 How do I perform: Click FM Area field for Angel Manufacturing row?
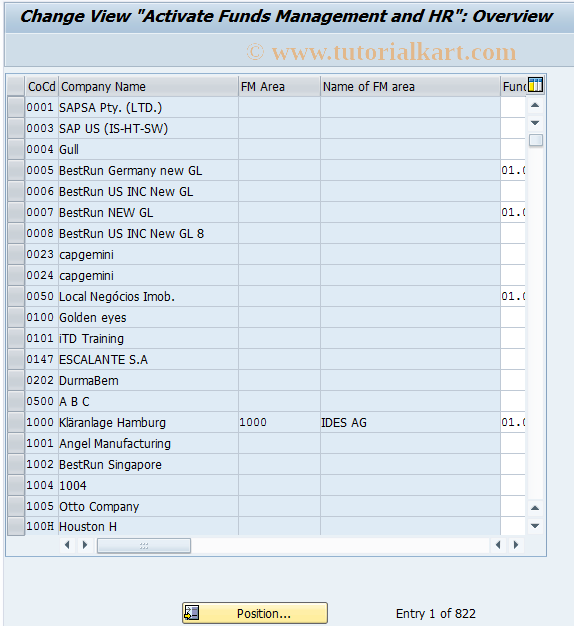(x=279, y=443)
